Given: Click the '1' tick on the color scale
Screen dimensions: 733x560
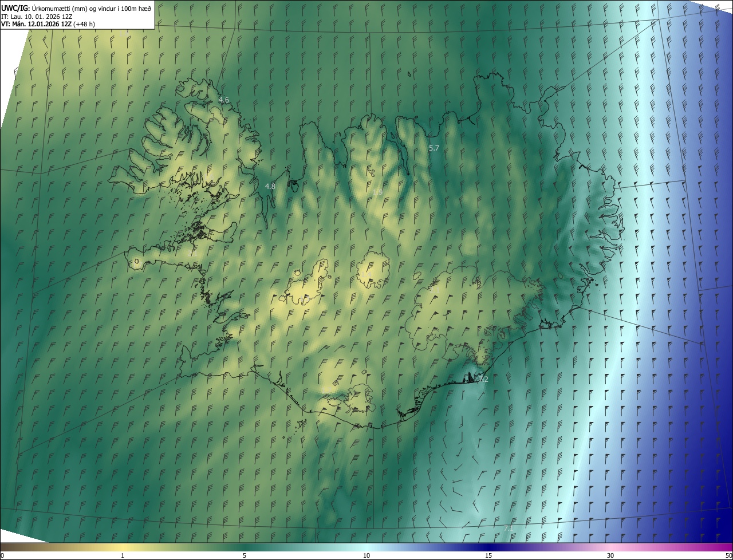Looking at the screenshot, I should [123, 555].
